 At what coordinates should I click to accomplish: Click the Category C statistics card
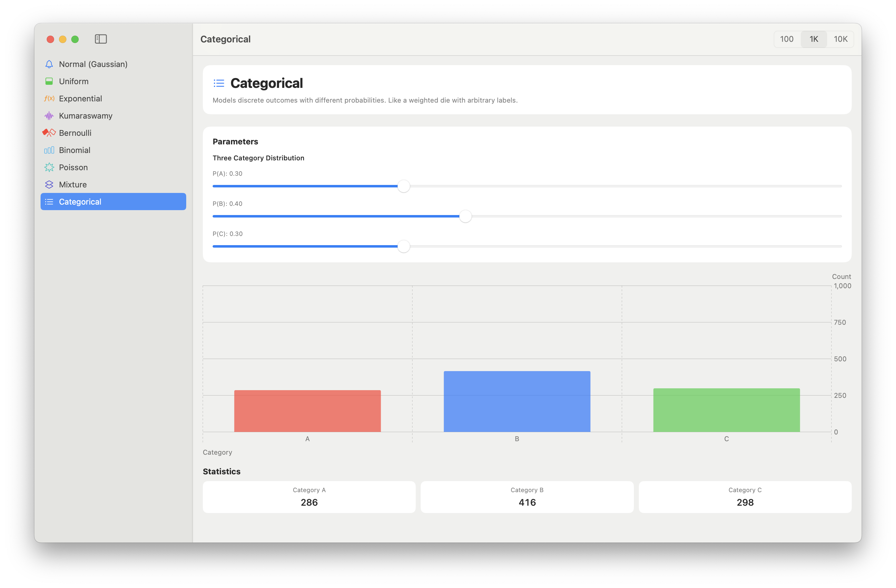(745, 497)
